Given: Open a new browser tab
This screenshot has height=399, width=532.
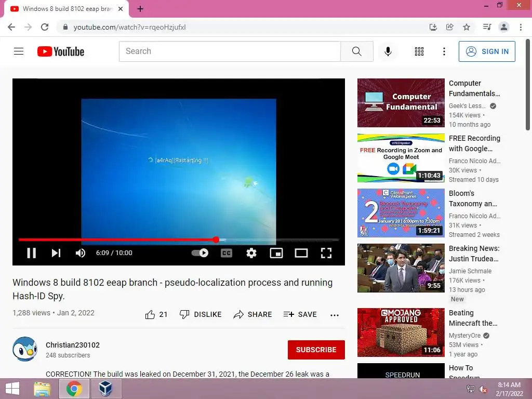Looking at the screenshot, I should 140,9.
